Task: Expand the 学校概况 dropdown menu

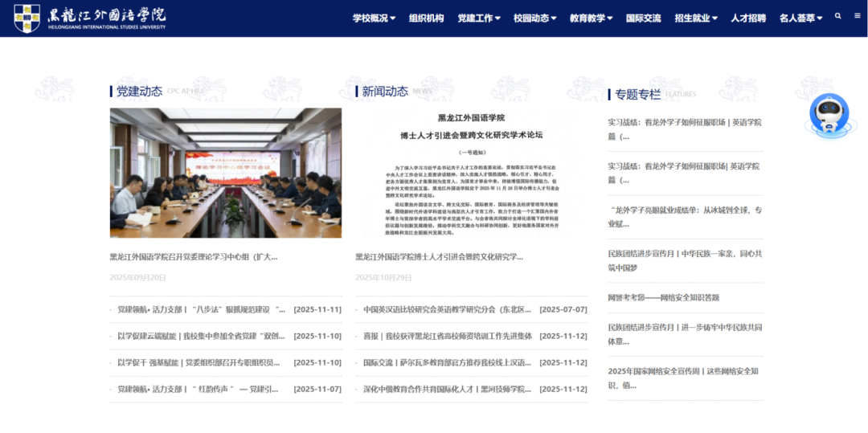Action: [375, 18]
